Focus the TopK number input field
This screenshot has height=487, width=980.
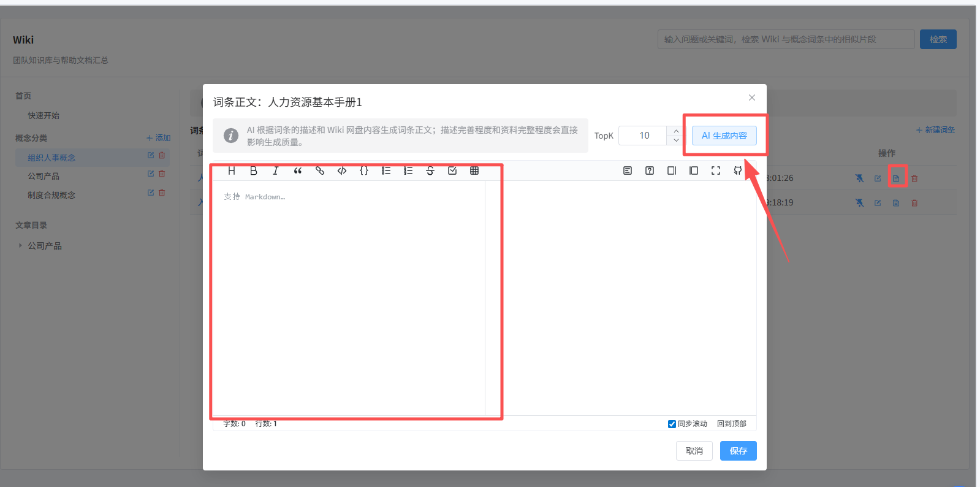pos(644,136)
